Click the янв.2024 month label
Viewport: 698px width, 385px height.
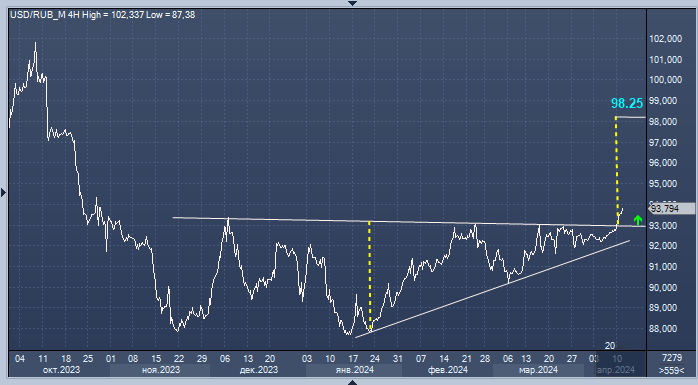coord(355,370)
